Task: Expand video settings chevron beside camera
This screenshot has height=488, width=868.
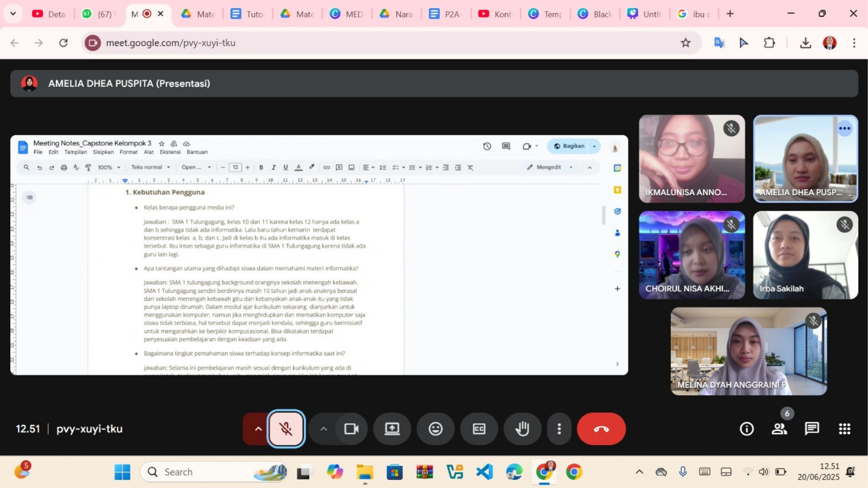Action: coord(323,428)
